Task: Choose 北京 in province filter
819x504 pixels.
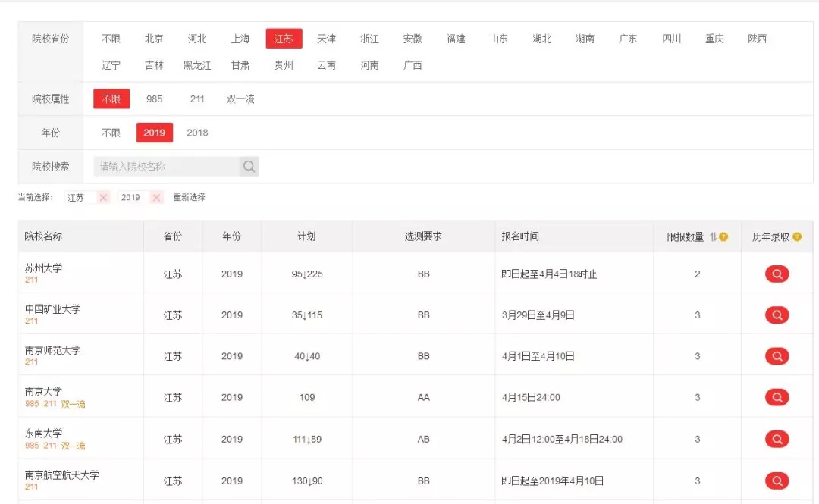Action: (154, 39)
